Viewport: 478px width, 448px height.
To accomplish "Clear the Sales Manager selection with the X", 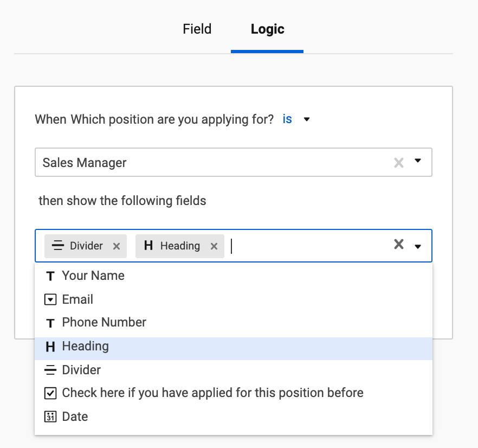I will pyautogui.click(x=399, y=162).
